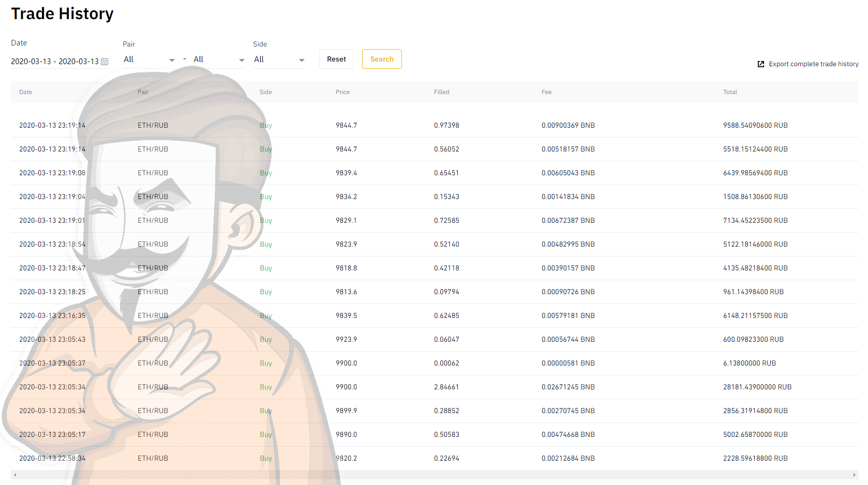This screenshot has height=485, width=868.
Task: Click the export icon beside trade history link
Action: click(760, 64)
